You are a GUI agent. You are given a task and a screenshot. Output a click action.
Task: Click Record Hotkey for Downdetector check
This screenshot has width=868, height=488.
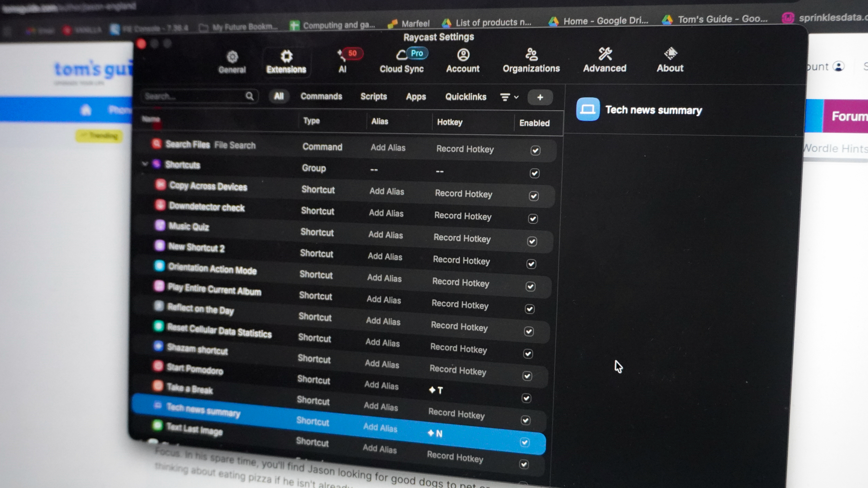click(463, 216)
